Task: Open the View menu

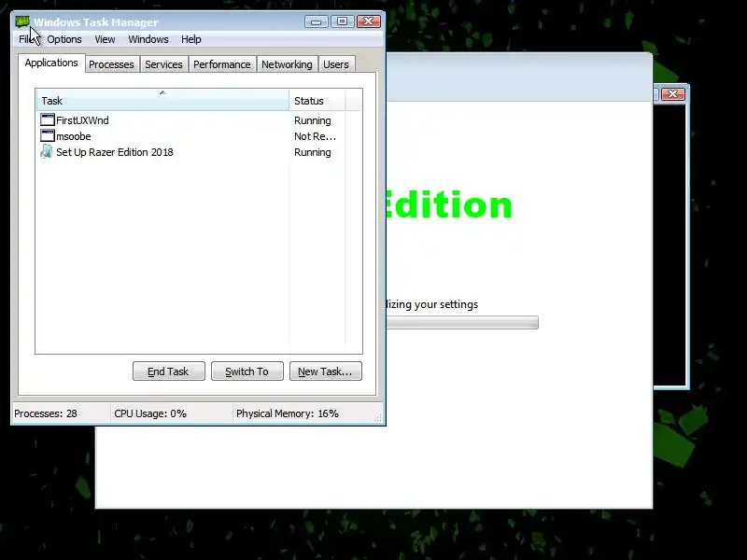Action: pos(105,39)
